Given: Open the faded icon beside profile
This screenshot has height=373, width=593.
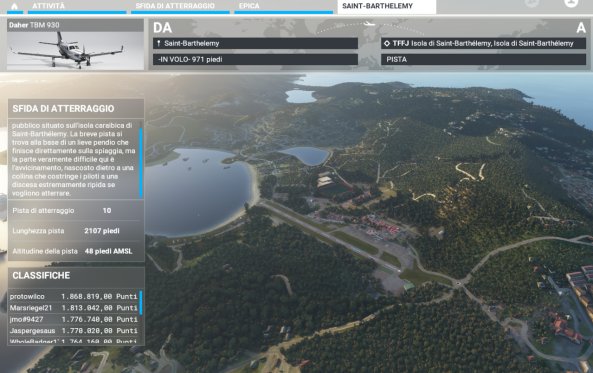Looking at the screenshot, I should tap(531, 3).
